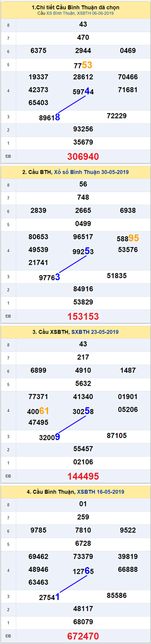151x644 pixels.
Task: Click the prize number 2665
Action: (x=83, y=211)
